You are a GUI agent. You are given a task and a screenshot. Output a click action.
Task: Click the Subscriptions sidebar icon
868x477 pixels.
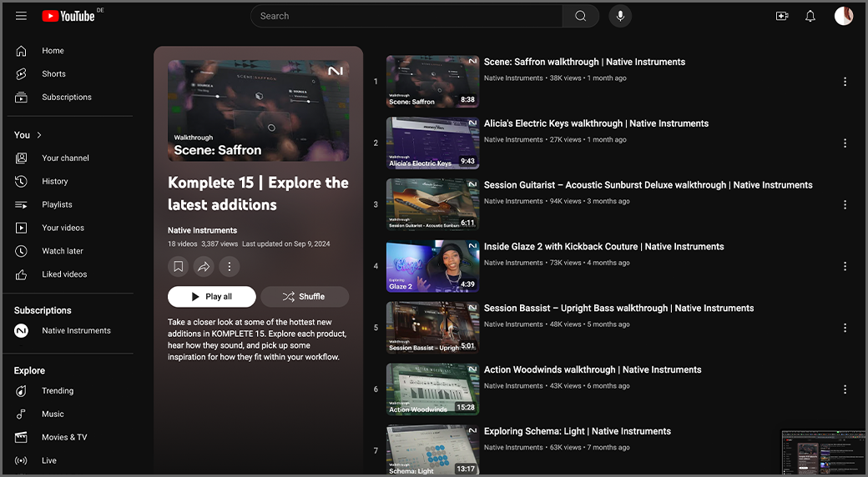[x=21, y=98]
